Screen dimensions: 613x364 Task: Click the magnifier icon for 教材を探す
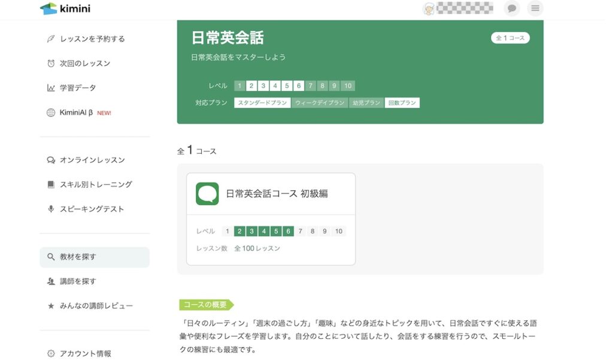click(51, 257)
